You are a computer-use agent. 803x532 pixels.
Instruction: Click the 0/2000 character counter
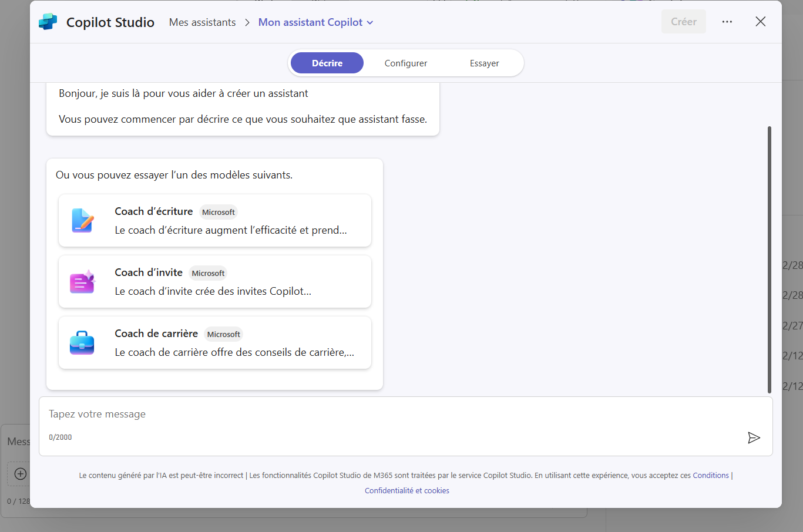61,437
